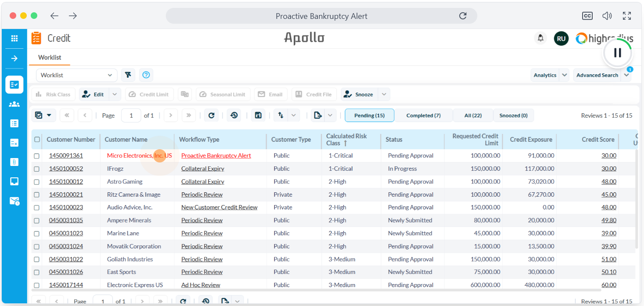Click the page number input field

131,115
